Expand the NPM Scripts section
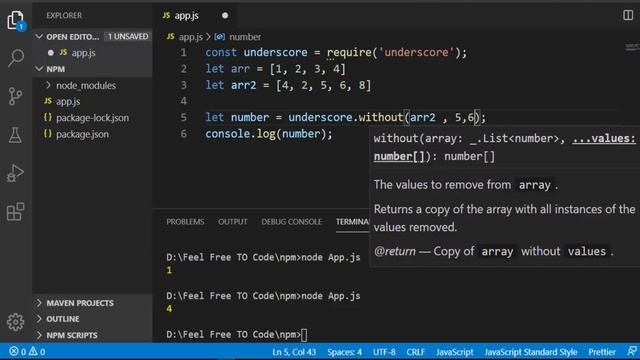Image resolution: width=640 pixels, height=360 pixels. click(x=39, y=335)
